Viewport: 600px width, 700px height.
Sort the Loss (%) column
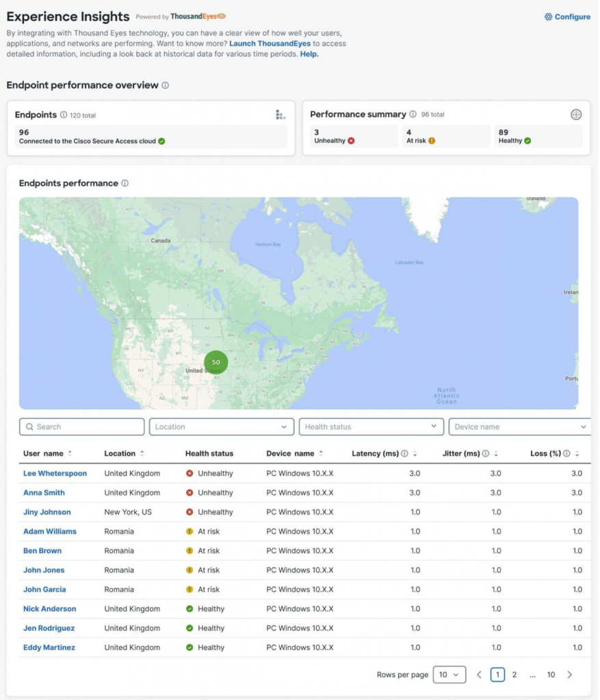pos(577,453)
